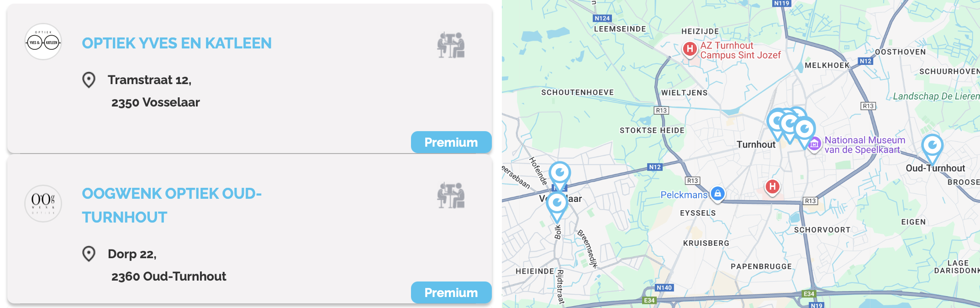Click the Oogwenk Optiek logo thumbnail
The height and width of the screenshot is (308, 980).
pos(43,203)
